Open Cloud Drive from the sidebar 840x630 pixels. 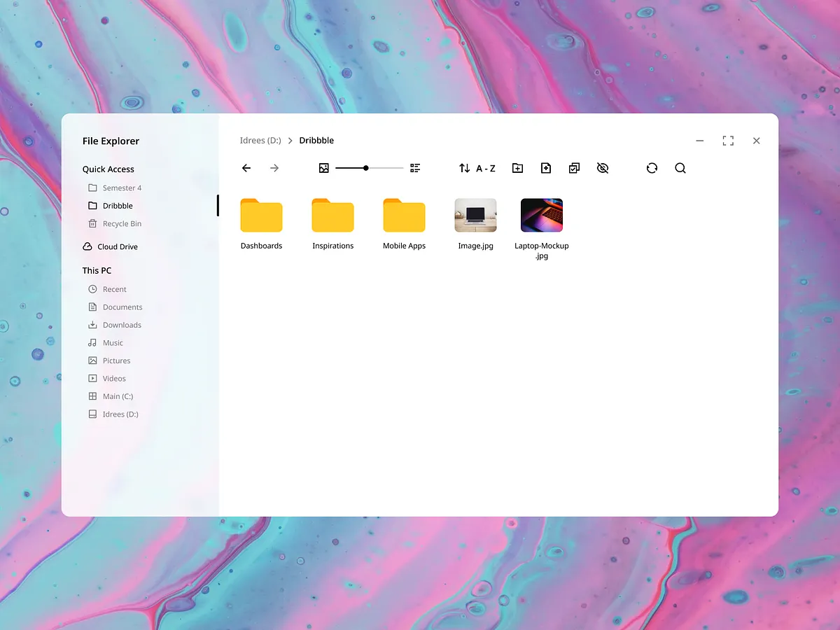(x=117, y=246)
